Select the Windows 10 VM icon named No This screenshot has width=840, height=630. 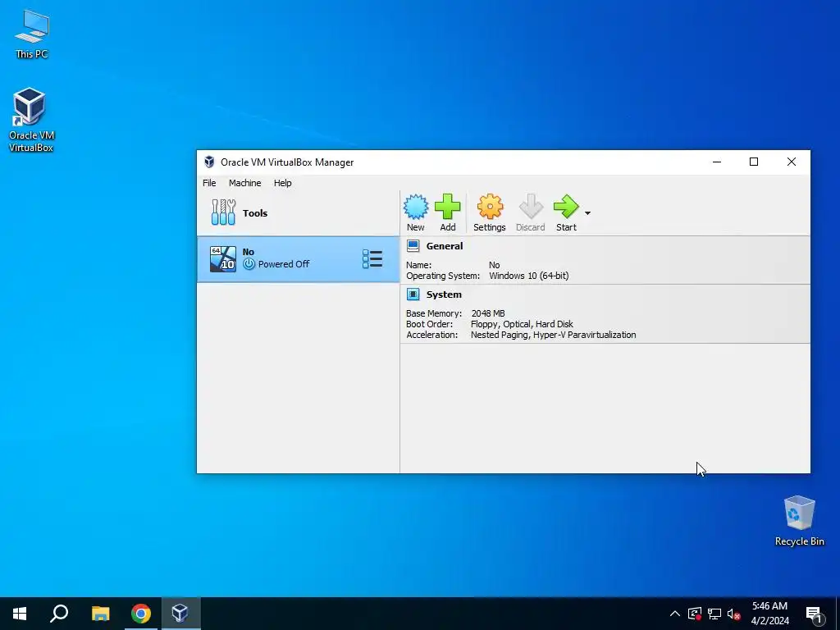coord(223,258)
